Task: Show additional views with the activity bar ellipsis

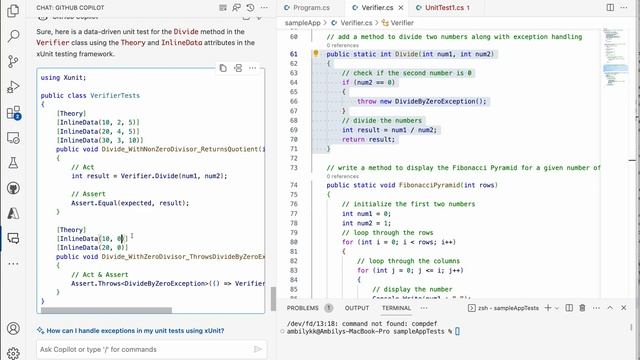Action: click(x=13, y=264)
